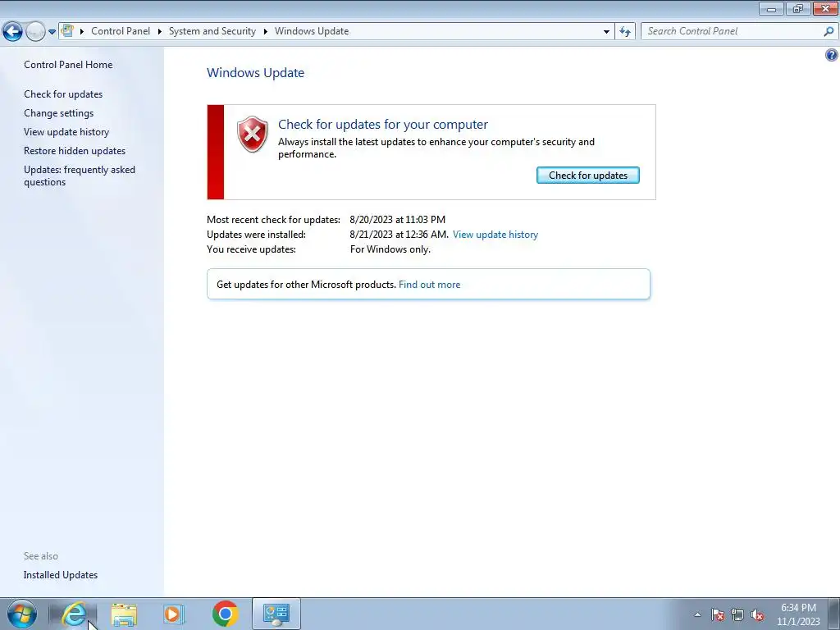
Task: Expand arrow before Control Panel breadcrumb
Action: pyautogui.click(x=82, y=31)
